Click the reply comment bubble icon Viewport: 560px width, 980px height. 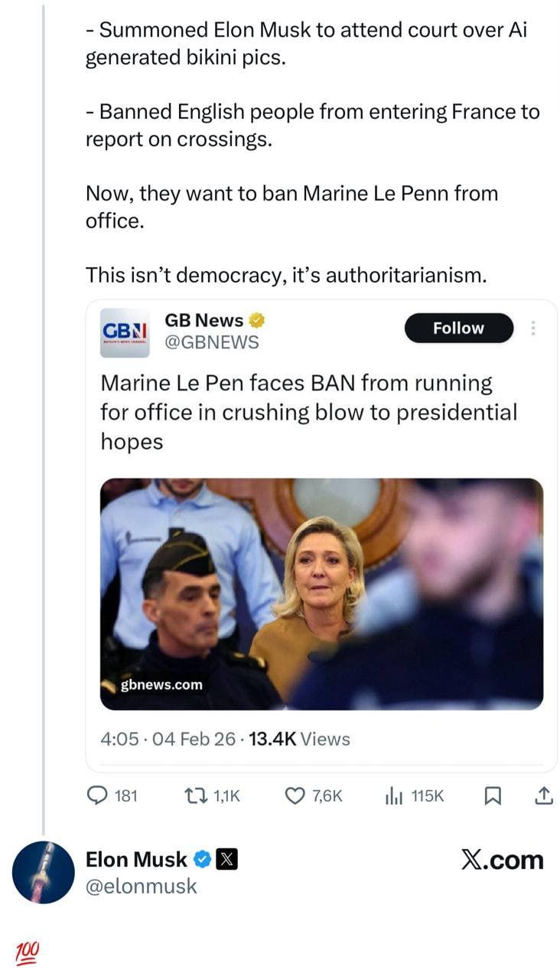[x=96, y=796]
